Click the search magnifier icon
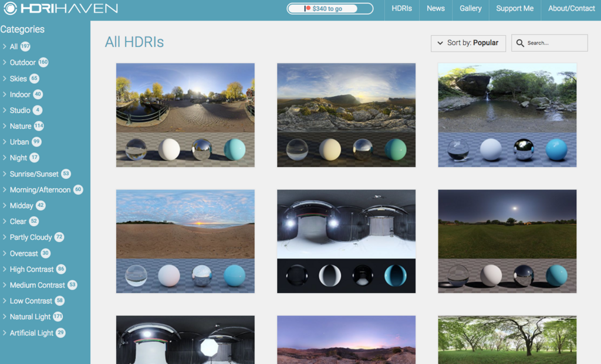The height and width of the screenshot is (364, 601). coord(520,43)
